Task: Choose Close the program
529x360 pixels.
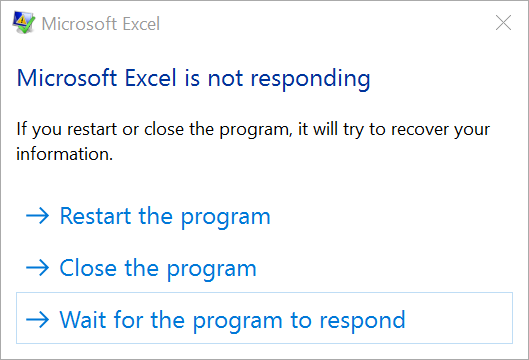Action: click(x=158, y=269)
